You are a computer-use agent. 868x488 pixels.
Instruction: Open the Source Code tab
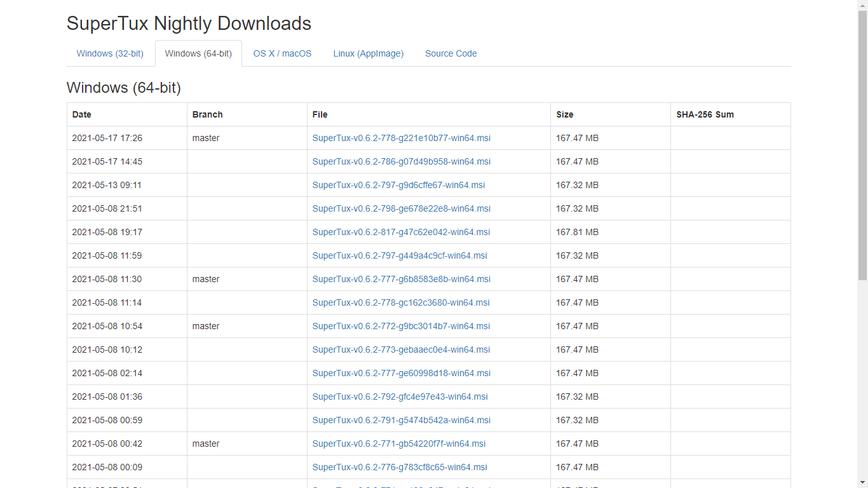click(x=451, y=53)
